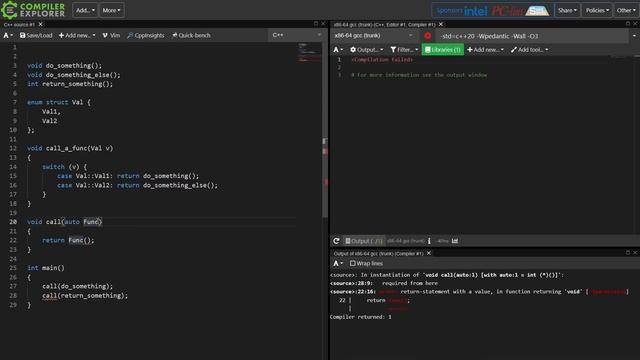Open compiler pane font size dropdown
Image resolution: width=640 pixels, height=360 pixels.
tap(338, 50)
